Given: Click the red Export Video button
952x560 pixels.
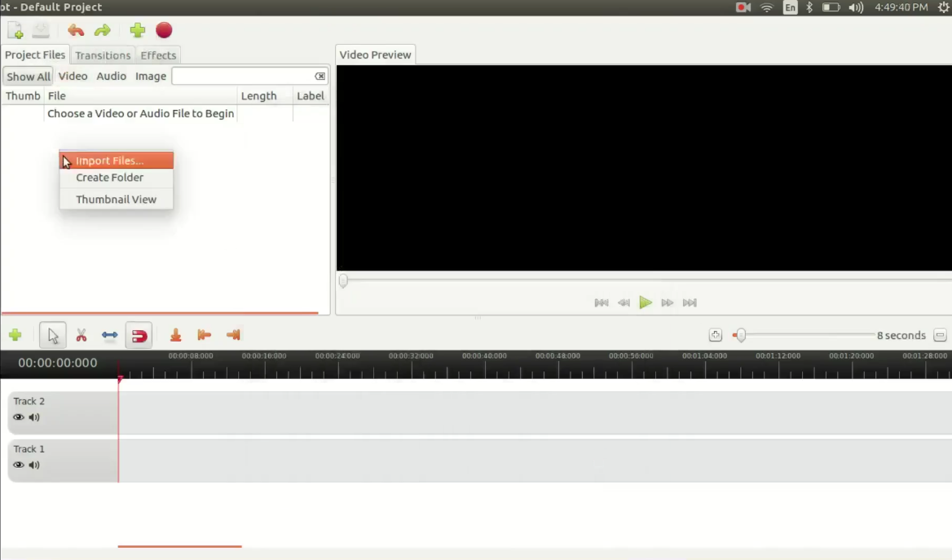Looking at the screenshot, I should [164, 30].
